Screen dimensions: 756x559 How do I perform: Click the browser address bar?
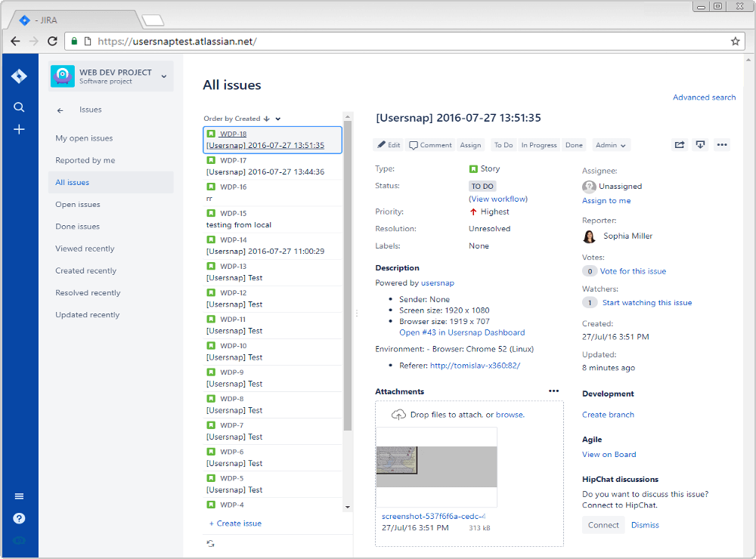405,42
